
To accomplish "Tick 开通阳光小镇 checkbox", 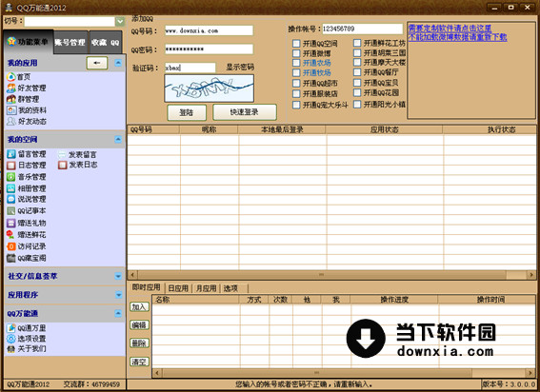I will [357, 104].
